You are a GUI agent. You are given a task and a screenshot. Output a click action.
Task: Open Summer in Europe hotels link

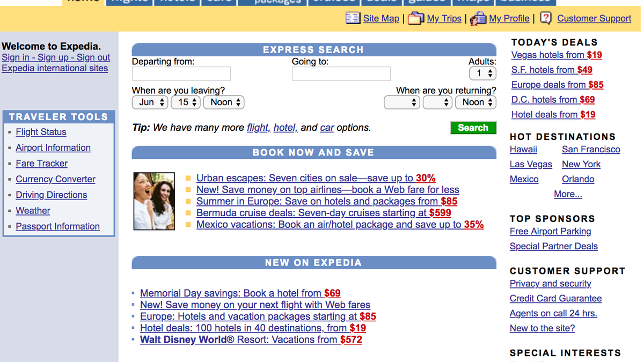[x=327, y=202]
